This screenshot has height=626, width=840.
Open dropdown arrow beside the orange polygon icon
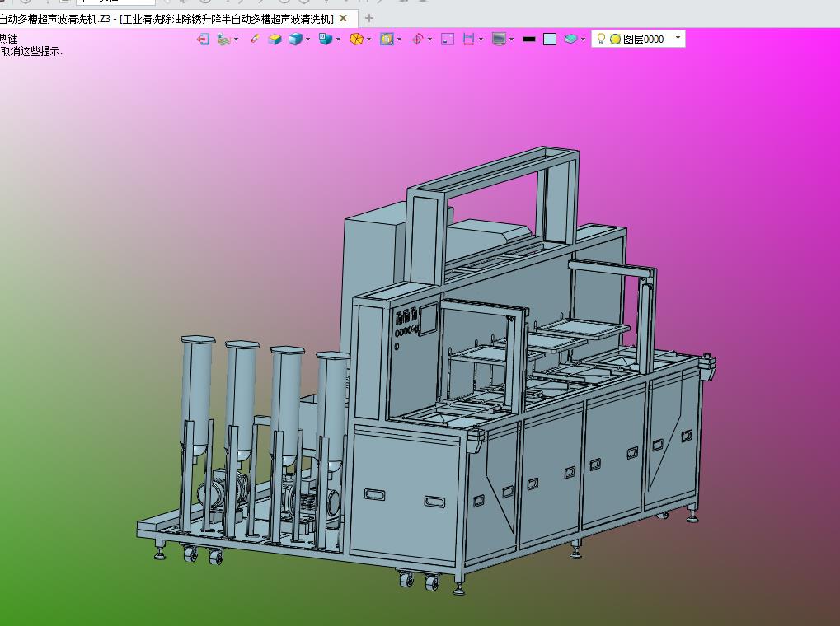368,39
